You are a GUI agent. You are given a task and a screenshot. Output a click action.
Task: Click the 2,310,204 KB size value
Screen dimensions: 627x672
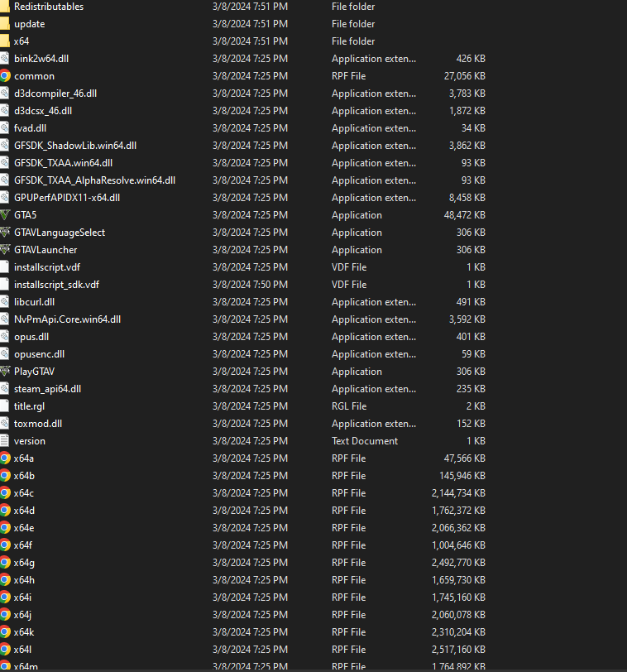(459, 631)
